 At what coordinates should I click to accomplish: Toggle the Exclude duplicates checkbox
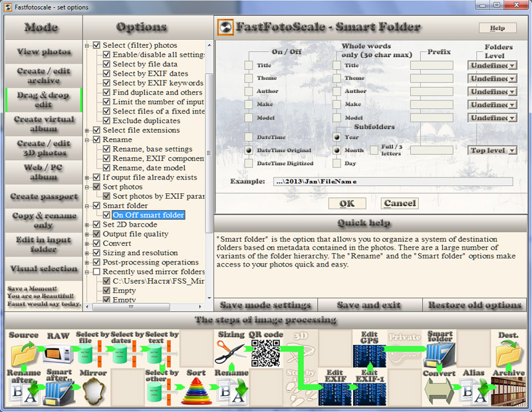pos(106,121)
